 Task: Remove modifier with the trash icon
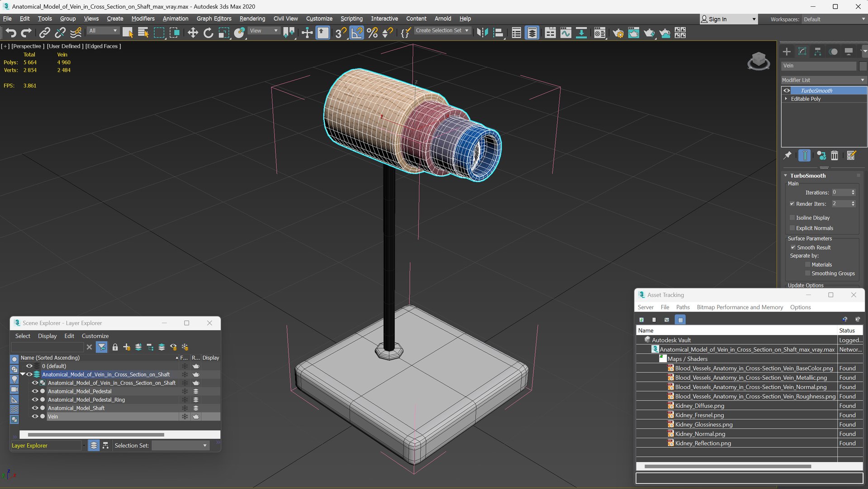(x=835, y=156)
